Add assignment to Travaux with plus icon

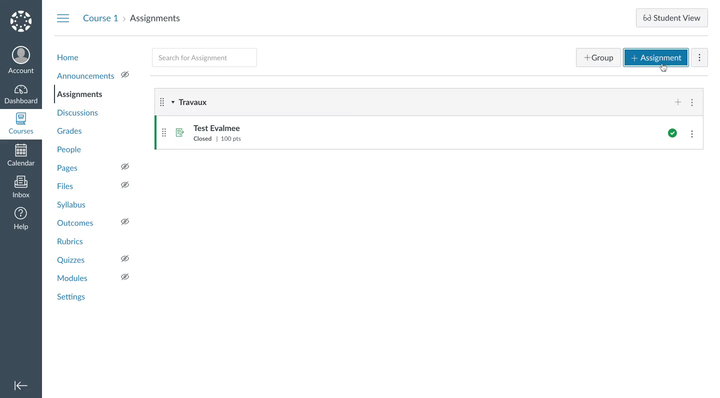[678, 102]
